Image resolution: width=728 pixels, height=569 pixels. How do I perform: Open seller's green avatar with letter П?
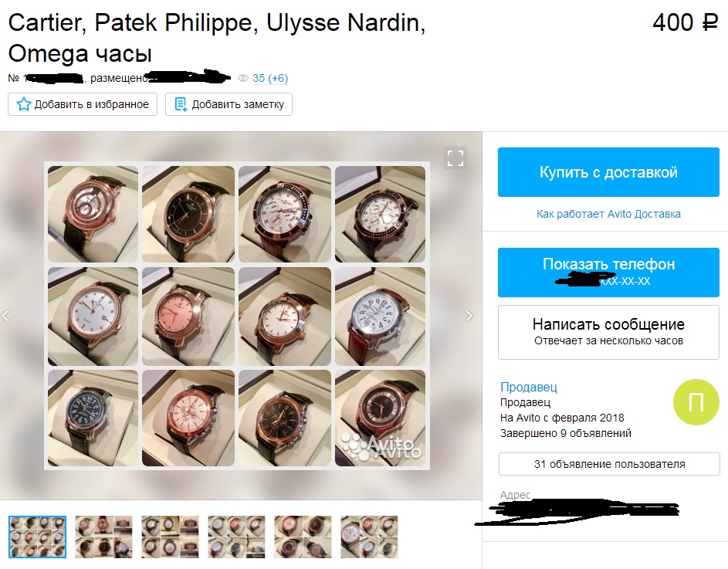point(696,401)
